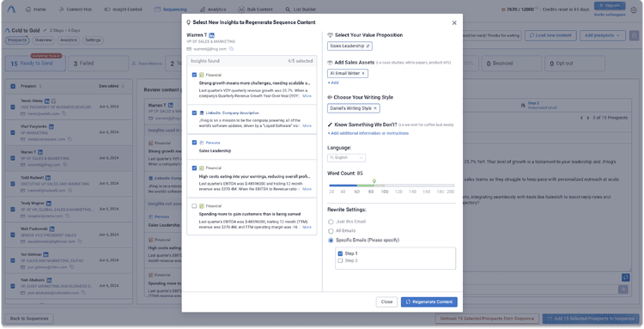Open the Language English dropdown
This screenshot has height=329, width=644.
point(346,158)
